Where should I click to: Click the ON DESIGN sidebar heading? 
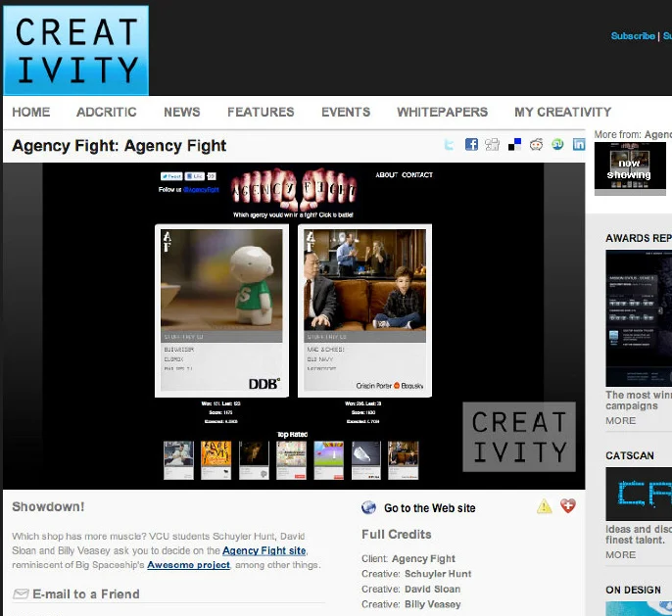633,590
